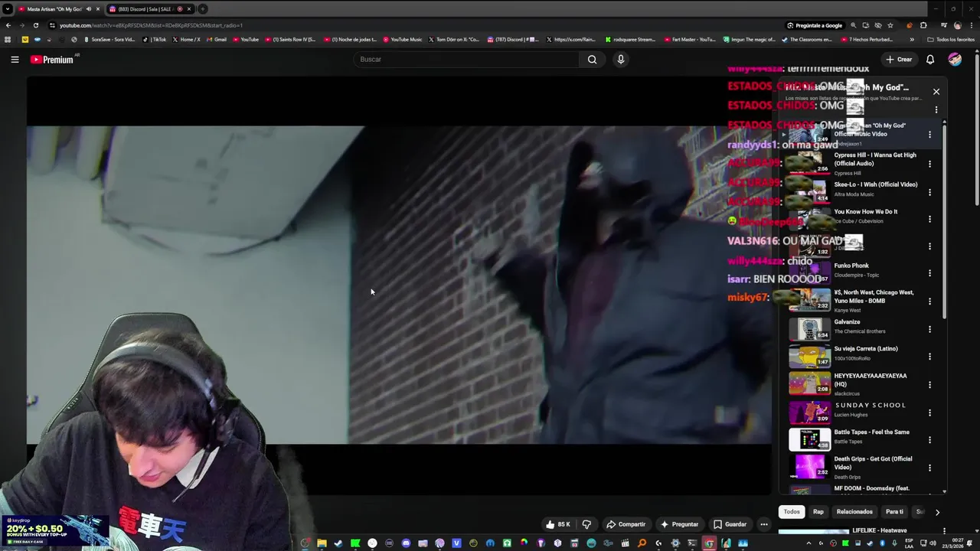
Task: Go back in browser history
Action: (x=8, y=25)
